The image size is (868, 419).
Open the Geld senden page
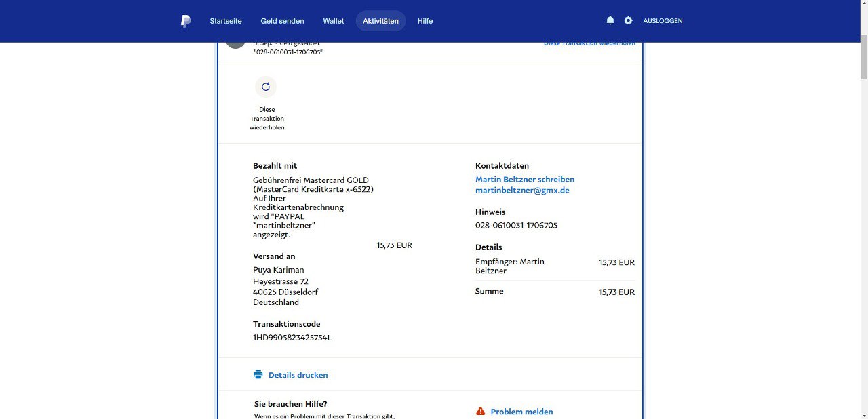(282, 21)
